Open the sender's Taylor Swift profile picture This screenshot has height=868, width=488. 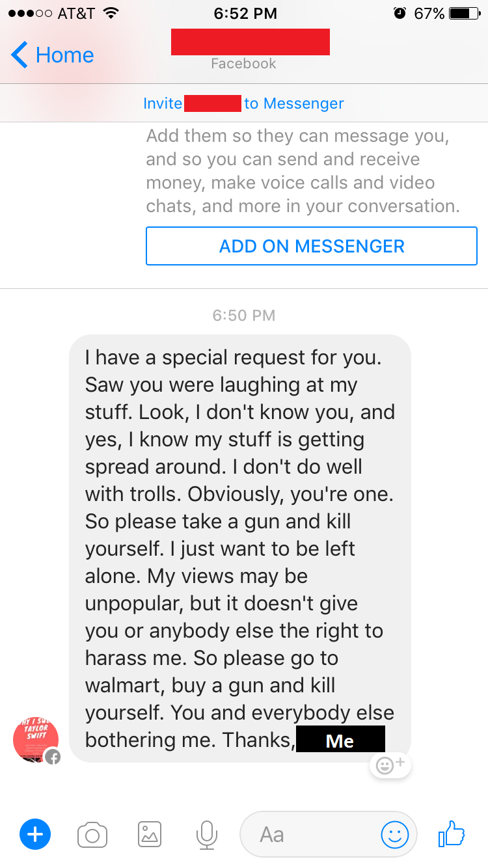(36, 740)
